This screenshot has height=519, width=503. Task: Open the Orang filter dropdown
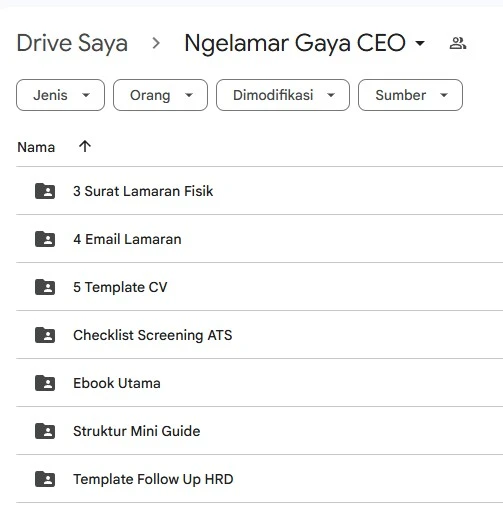point(160,95)
